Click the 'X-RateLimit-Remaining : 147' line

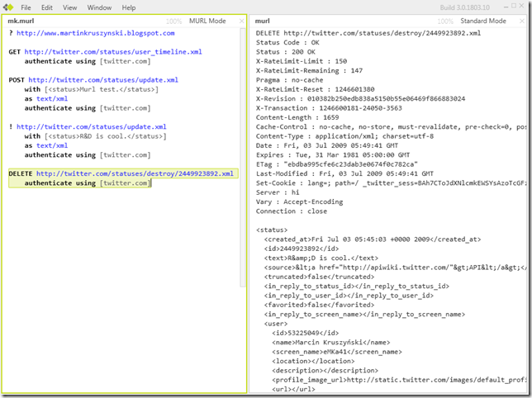pyautogui.click(x=310, y=70)
